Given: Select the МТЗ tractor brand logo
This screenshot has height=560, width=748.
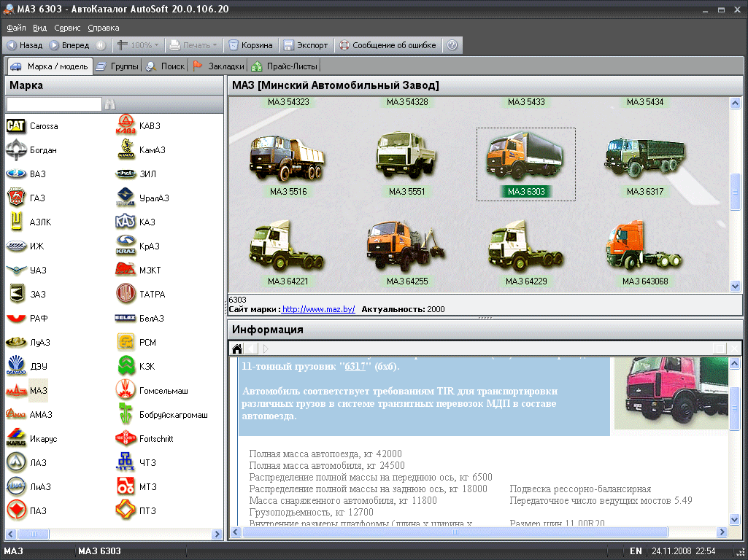Looking at the screenshot, I should [126, 486].
